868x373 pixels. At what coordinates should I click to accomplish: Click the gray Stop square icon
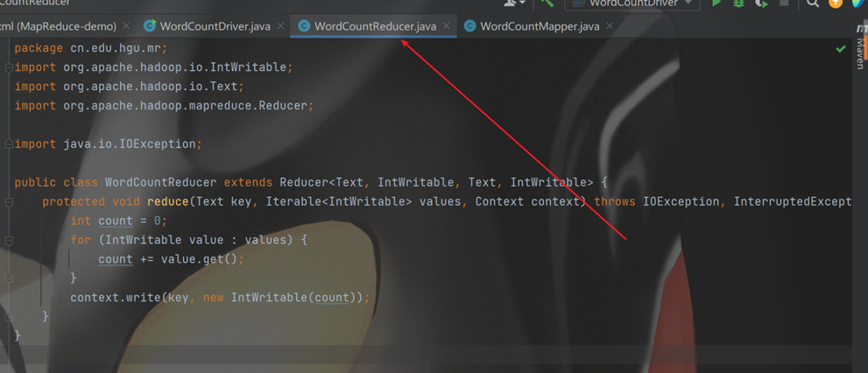[x=785, y=3]
